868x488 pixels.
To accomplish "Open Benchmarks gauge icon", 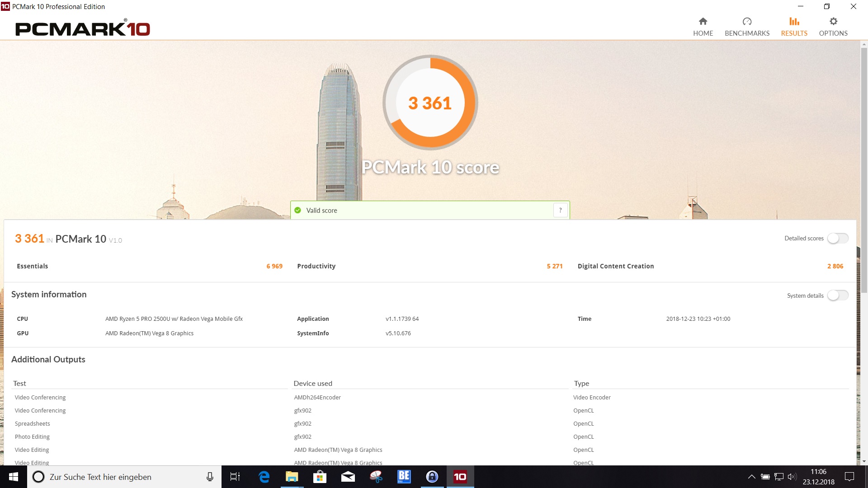I will 747,21.
